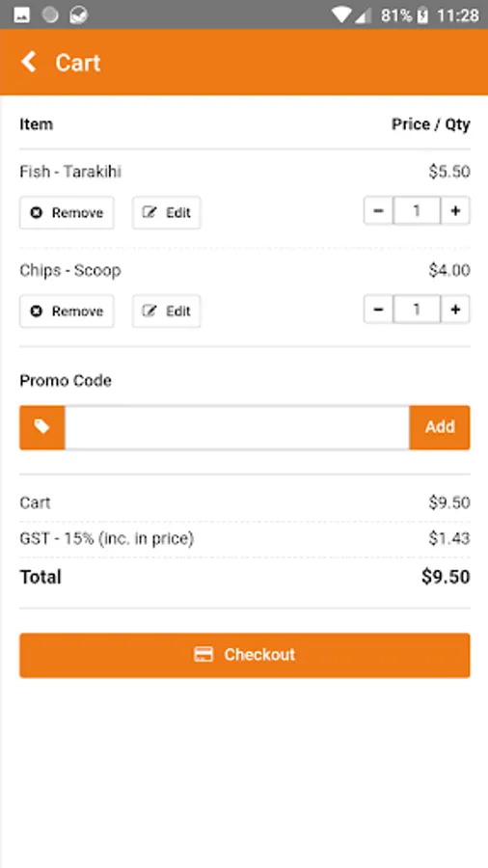Tap the Wi-Fi status bar icon
The image size is (488, 868).
click(x=341, y=15)
